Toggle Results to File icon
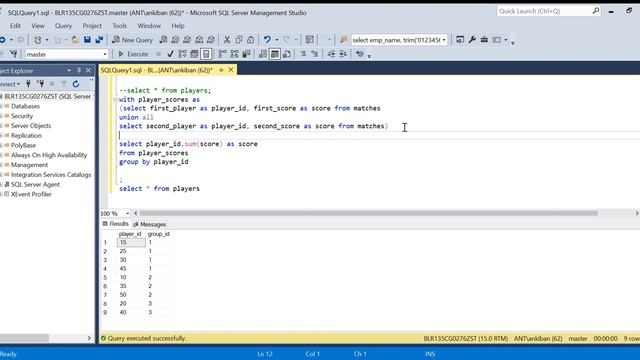This screenshot has height=360, width=640. (x=287, y=54)
